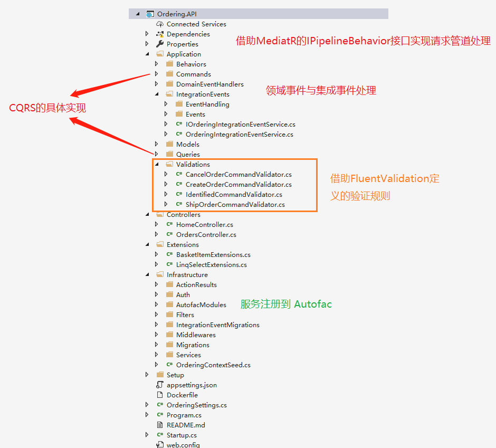Select CreateOrderCommandValidator.cs file

[239, 185]
